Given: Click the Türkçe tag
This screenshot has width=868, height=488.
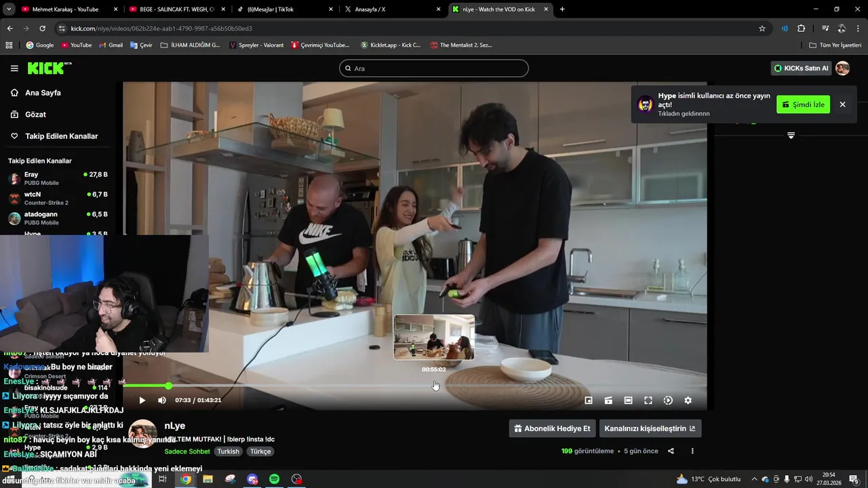Looking at the screenshot, I should [260, 451].
